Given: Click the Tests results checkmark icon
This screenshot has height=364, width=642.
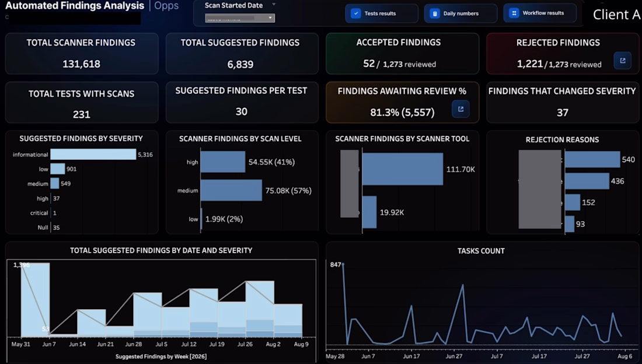Looking at the screenshot, I should (356, 13).
